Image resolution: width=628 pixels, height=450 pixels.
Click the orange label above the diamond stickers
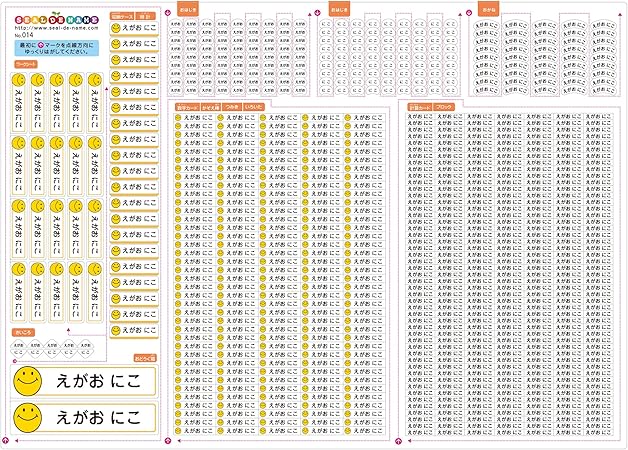pyautogui.click(x=23, y=332)
